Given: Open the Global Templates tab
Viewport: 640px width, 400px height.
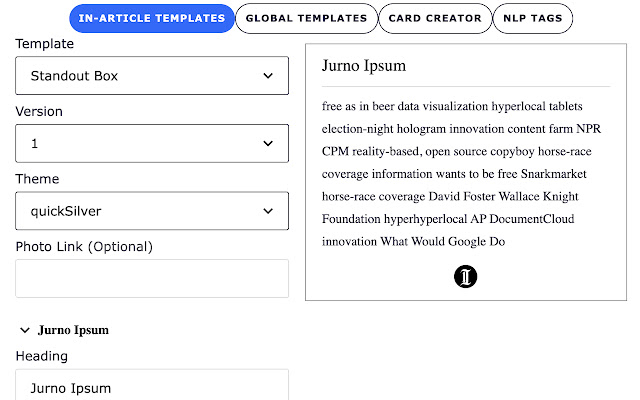Looking at the screenshot, I should [x=307, y=18].
